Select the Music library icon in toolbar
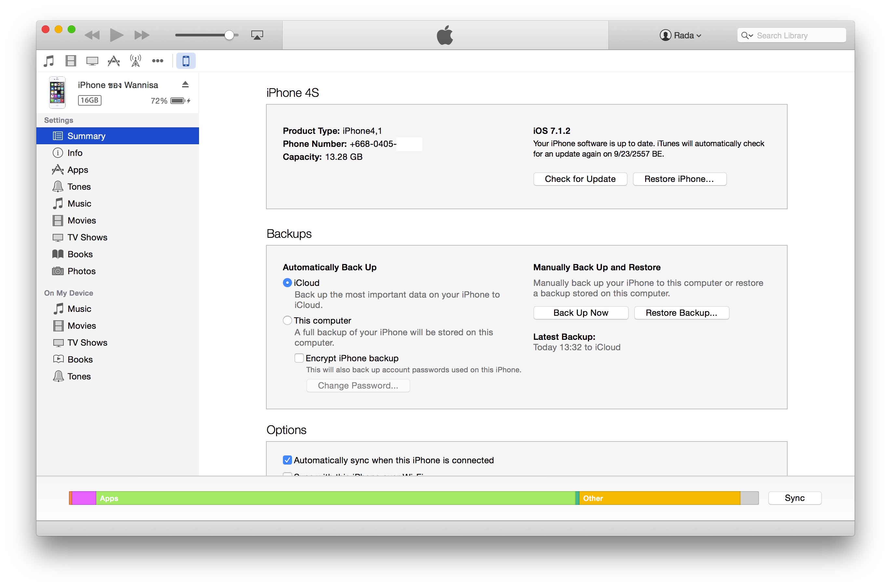Image resolution: width=891 pixels, height=588 pixels. click(49, 60)
